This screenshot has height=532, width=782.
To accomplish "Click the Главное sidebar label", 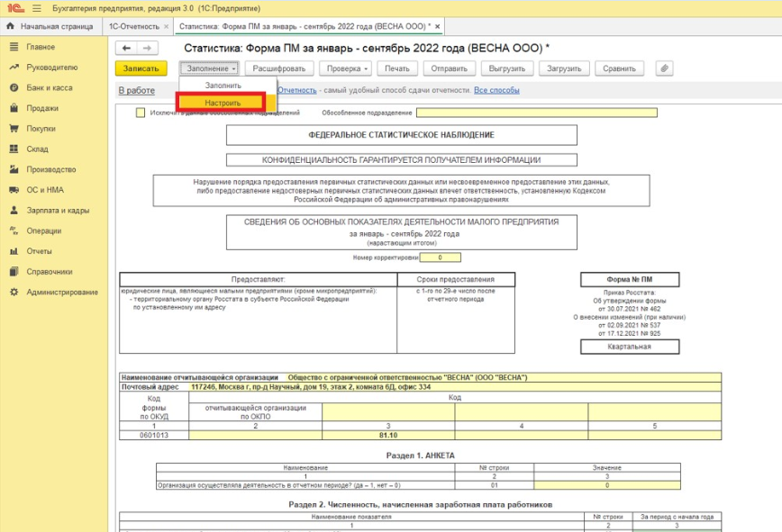I will (x=41, y=47).
